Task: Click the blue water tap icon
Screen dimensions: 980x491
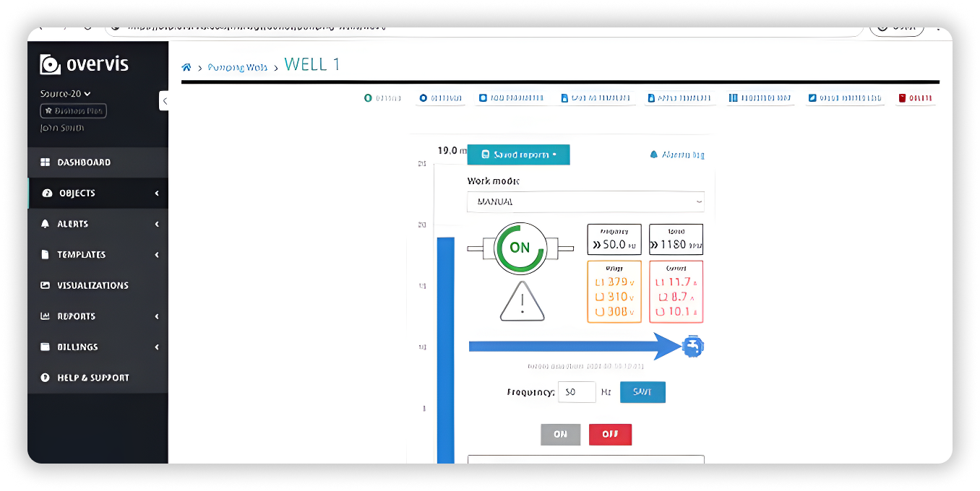Action: click(x=692, y=347)
